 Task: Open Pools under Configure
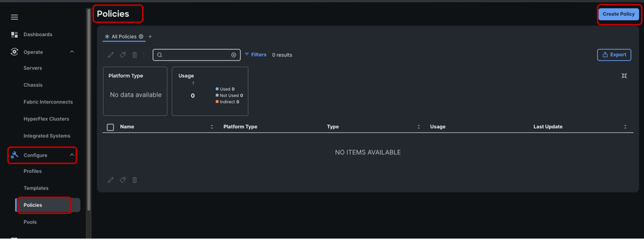coord(30,222)
